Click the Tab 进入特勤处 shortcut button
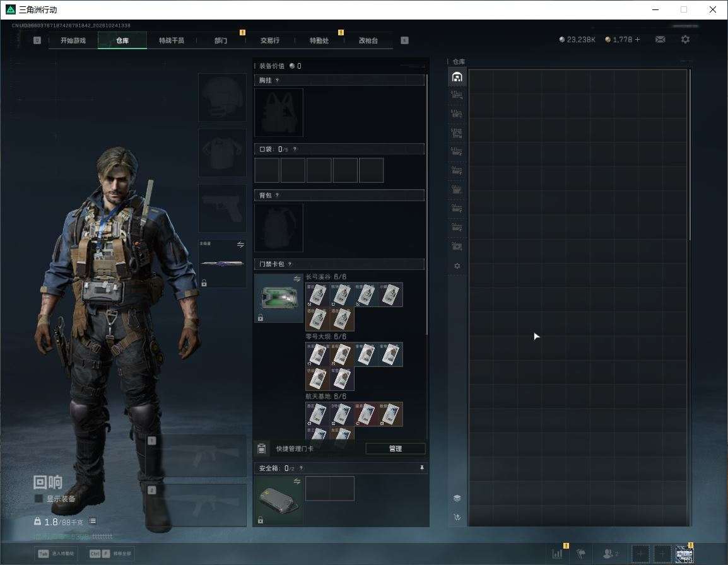Image resolution: width=728 pixels, height=565 pixels. (x=56, y=554)
